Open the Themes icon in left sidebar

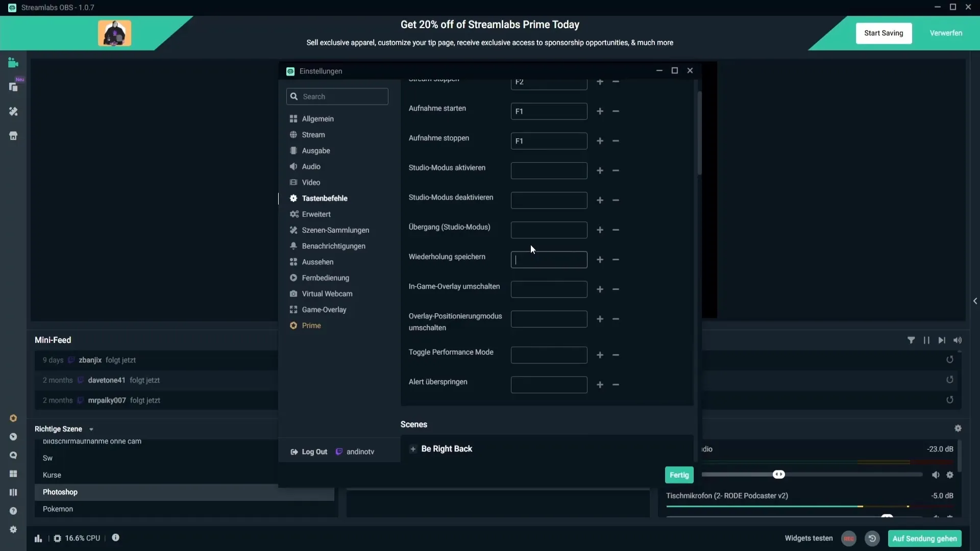13,111
